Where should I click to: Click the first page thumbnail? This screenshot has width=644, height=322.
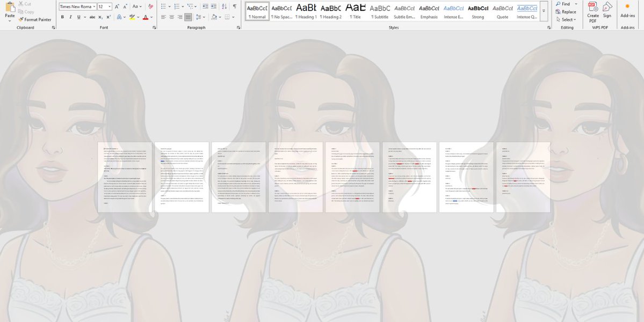[x=125, y=177]
